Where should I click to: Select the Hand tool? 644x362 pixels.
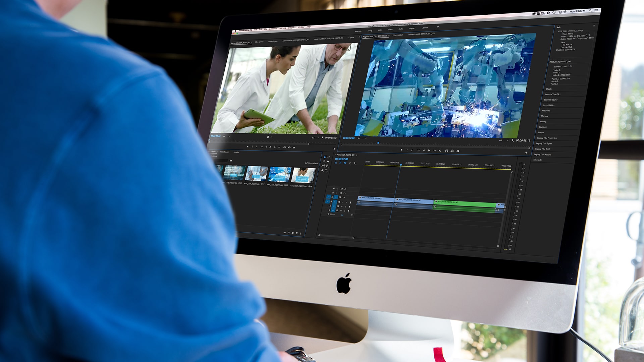coord(322,170)
